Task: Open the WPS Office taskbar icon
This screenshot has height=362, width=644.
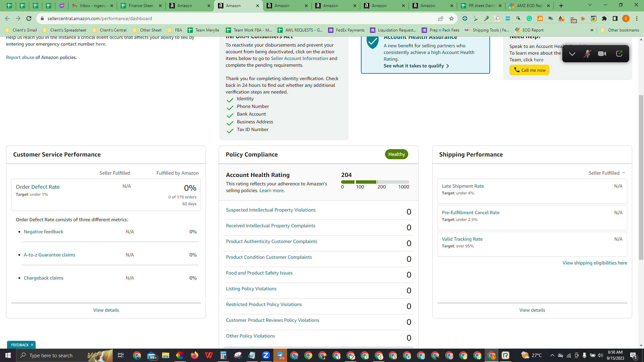Action: [209, 355]
